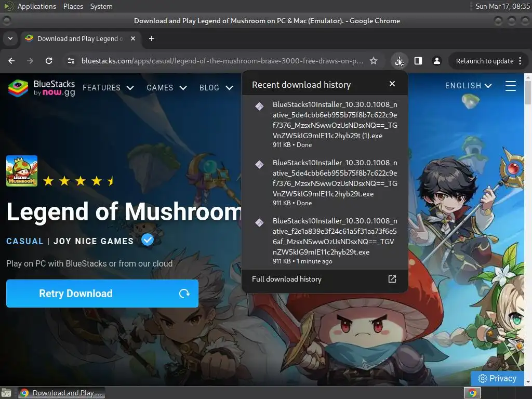Select the Download and Play Legend tab
532x399 pixels.
coord(81,38)
